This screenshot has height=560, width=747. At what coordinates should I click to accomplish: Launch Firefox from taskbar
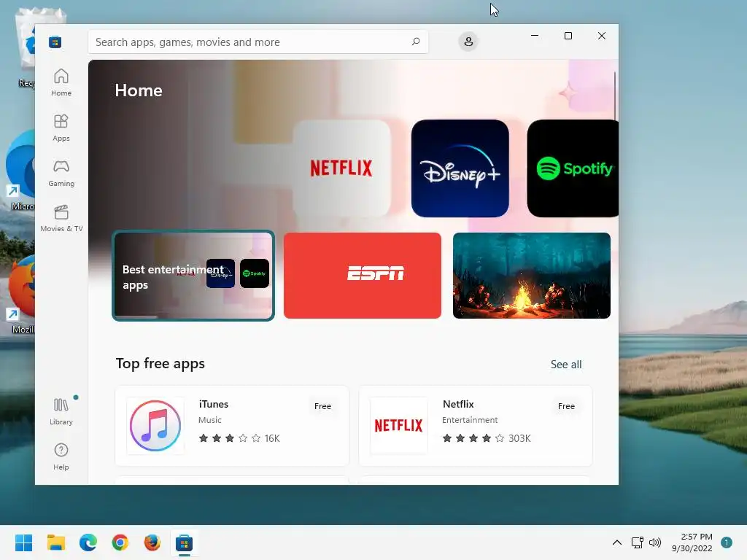tap(152, 542)
